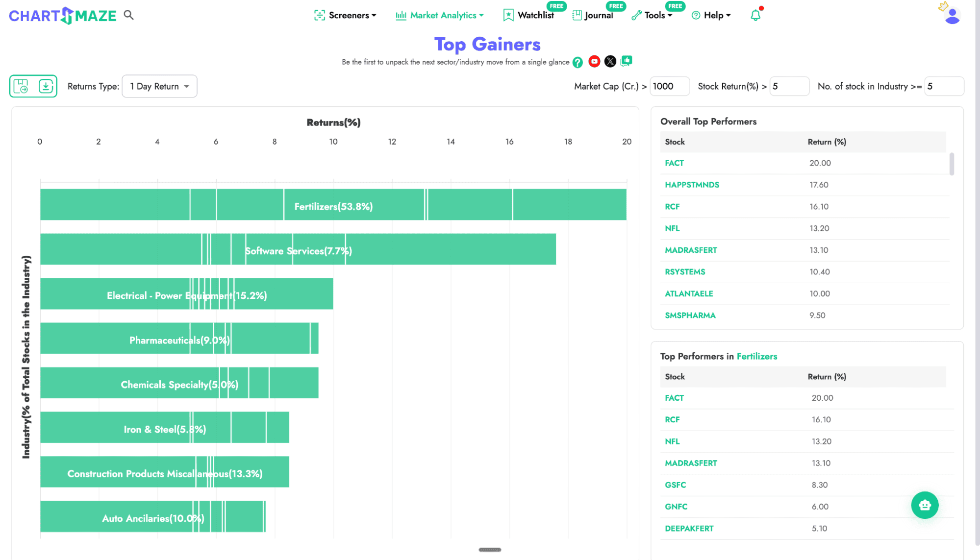This screenshot has height=560, width=980.
Task: Open MADRASFERT in Overall Top Performers
Action: tap(691, 250)
